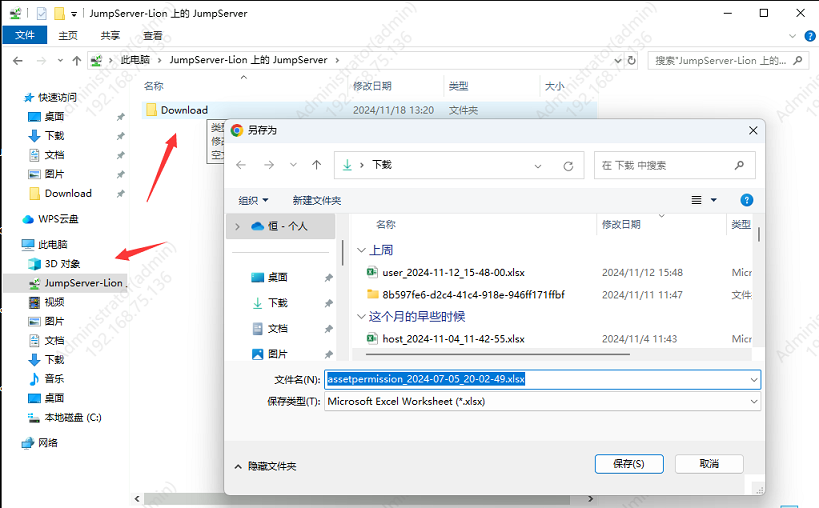Viewport: 819px width, 508px height.
Task: Click the Explorer search box
Action: [729, 61]
